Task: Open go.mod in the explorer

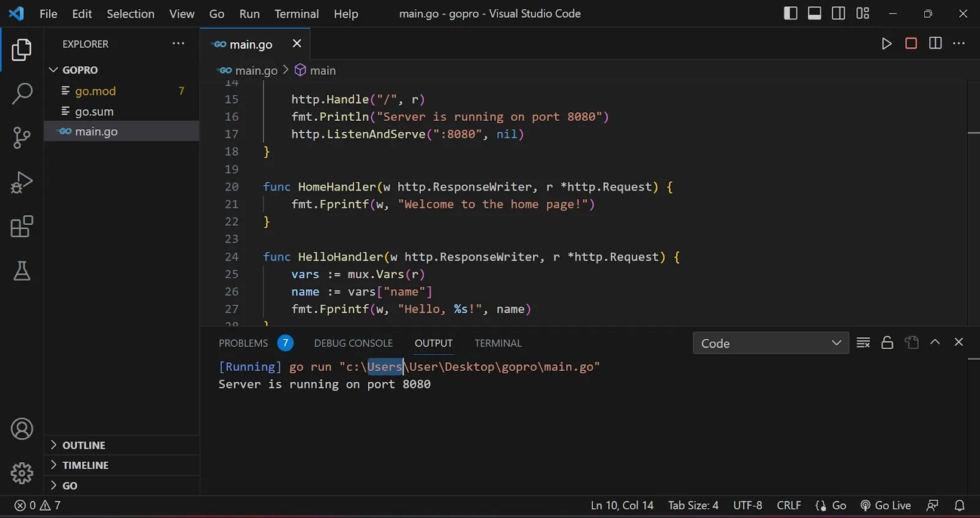Action: (121, 91)
